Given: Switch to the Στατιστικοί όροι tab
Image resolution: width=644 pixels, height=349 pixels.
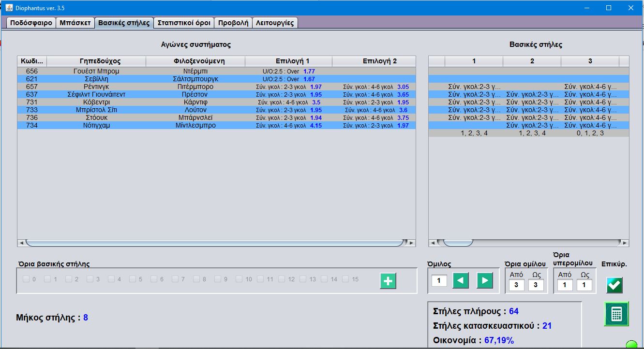Looking at the screenshot, I should [x=184, y=23].
